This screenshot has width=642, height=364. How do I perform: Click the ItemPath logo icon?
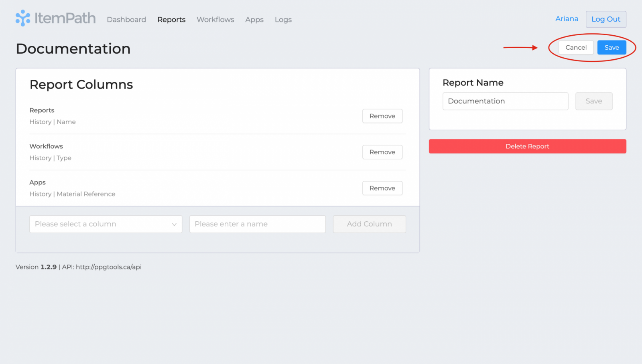point(23,18)
